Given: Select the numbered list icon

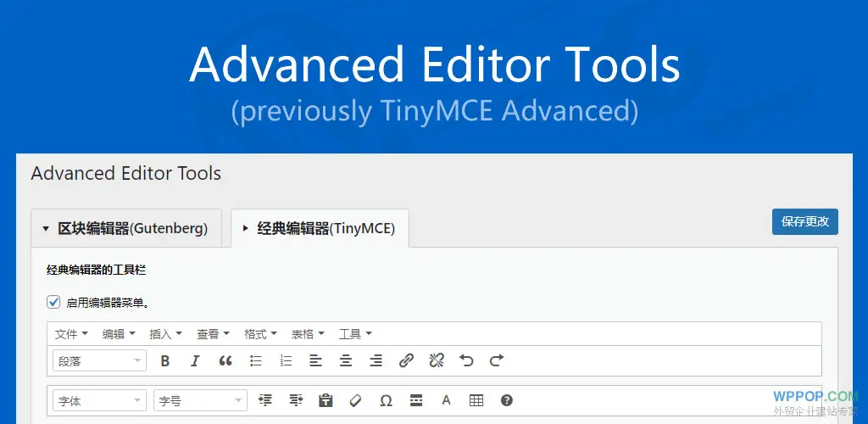Looking at the screenshot, I should (x=286, y=360).
